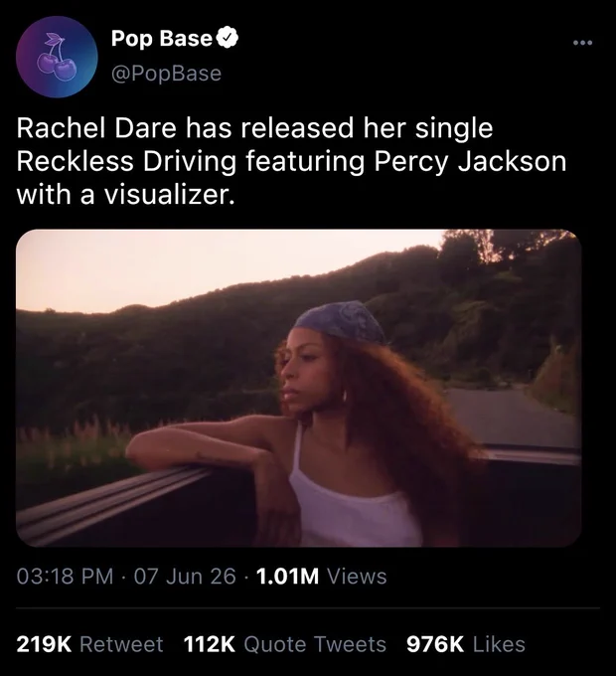
Task: Click the name Rachel Dare in the tweet
Action: pyautogui.click(x=96, y=128)
